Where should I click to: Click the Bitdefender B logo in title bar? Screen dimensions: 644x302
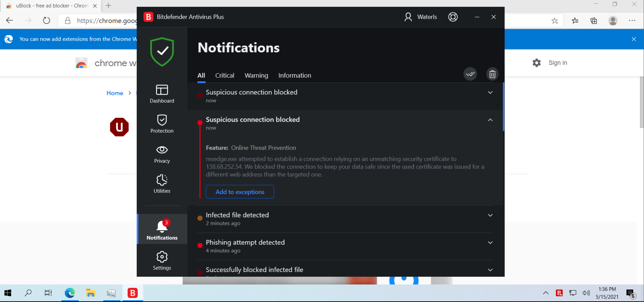pyautogui.click(x=148, y=17)
